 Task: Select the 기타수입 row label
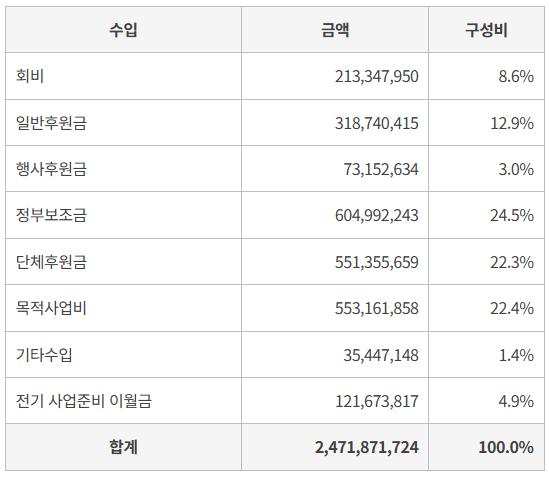click(44, 355)
